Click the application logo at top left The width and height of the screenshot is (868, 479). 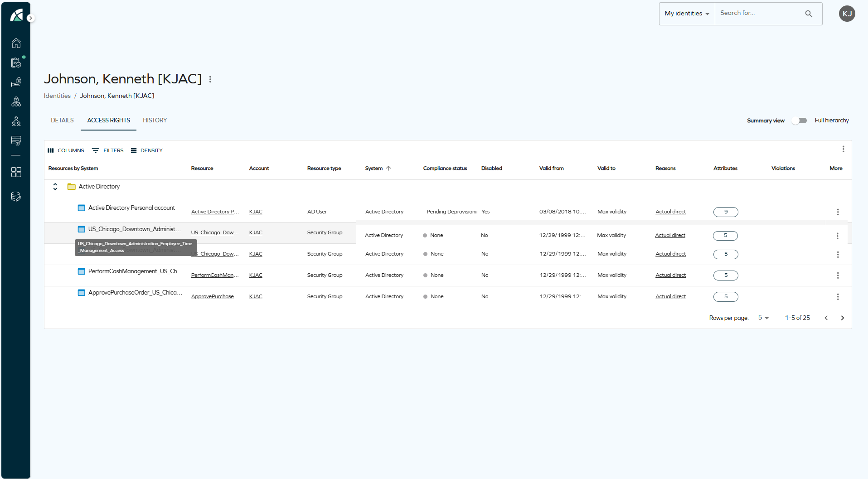(x=16, y=15)
